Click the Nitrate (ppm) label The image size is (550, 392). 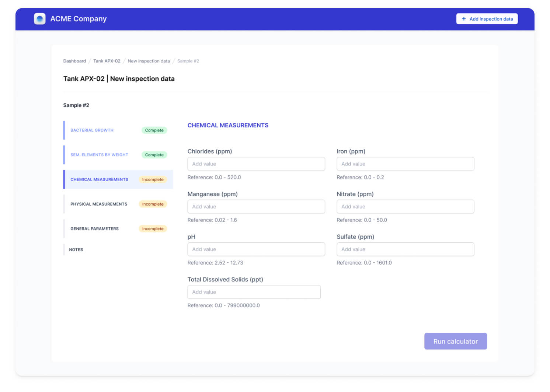355,194
